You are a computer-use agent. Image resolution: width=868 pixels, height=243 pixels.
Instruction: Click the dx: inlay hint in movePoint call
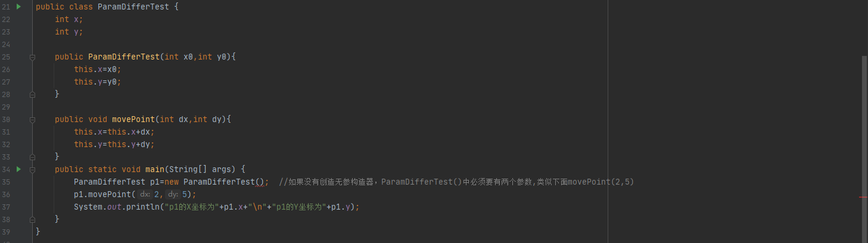pos(145,195)
